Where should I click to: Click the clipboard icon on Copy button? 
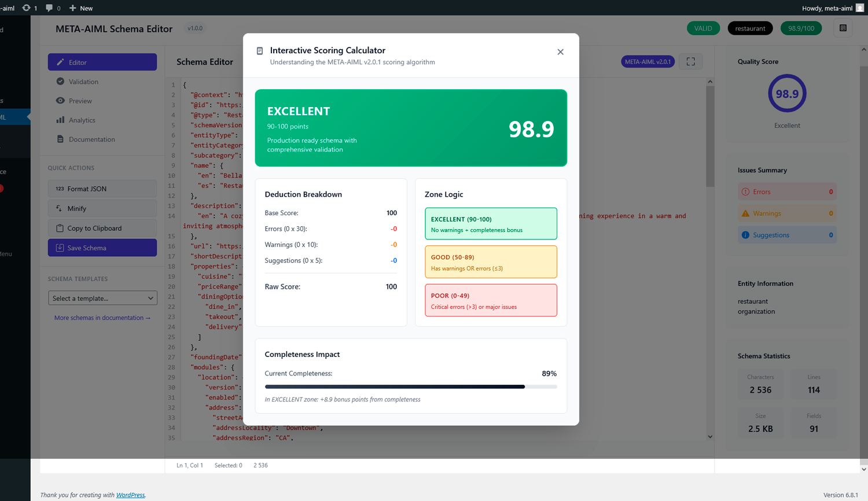click(x=60, y=228)
